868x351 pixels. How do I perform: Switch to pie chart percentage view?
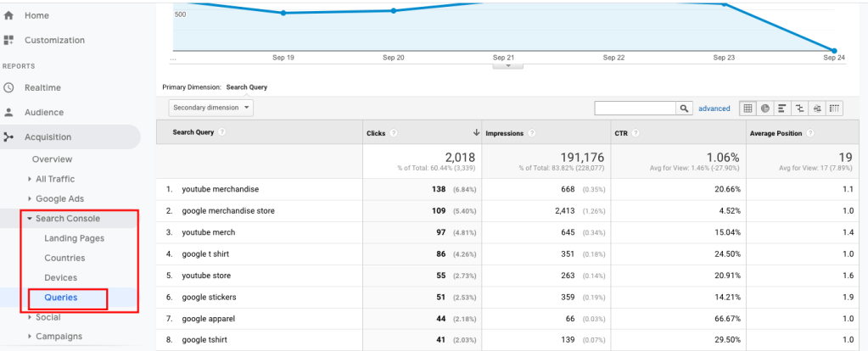click(765, 109)
